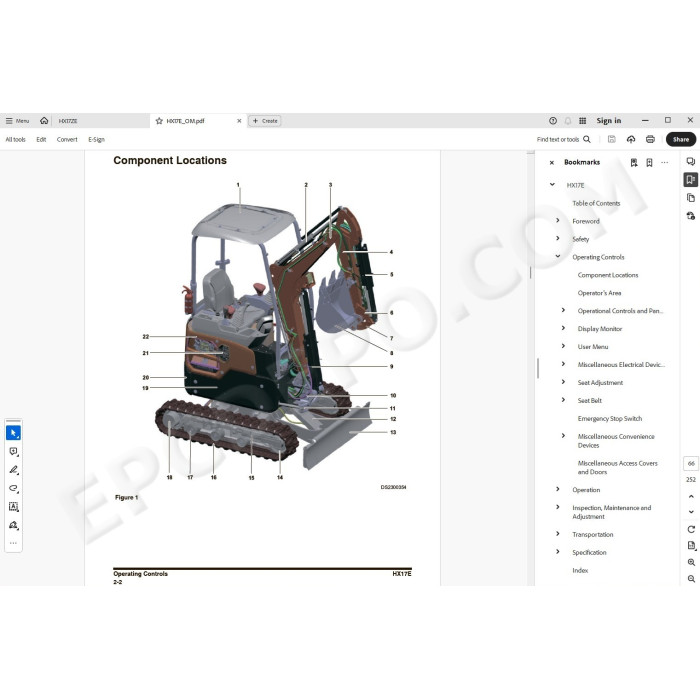The image size is (700, 700).
Task: Expand the Foreword bookmark
Action: [x=558, y=221]
